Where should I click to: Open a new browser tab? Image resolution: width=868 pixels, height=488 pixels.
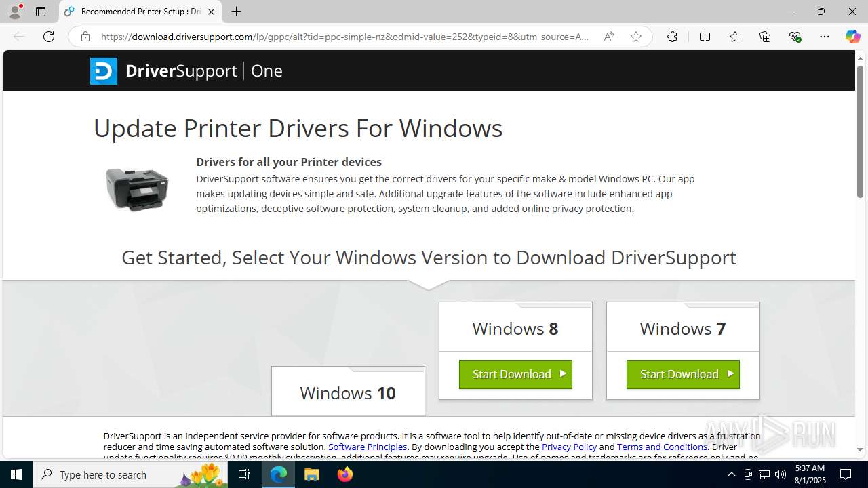(x=236, y=12)
